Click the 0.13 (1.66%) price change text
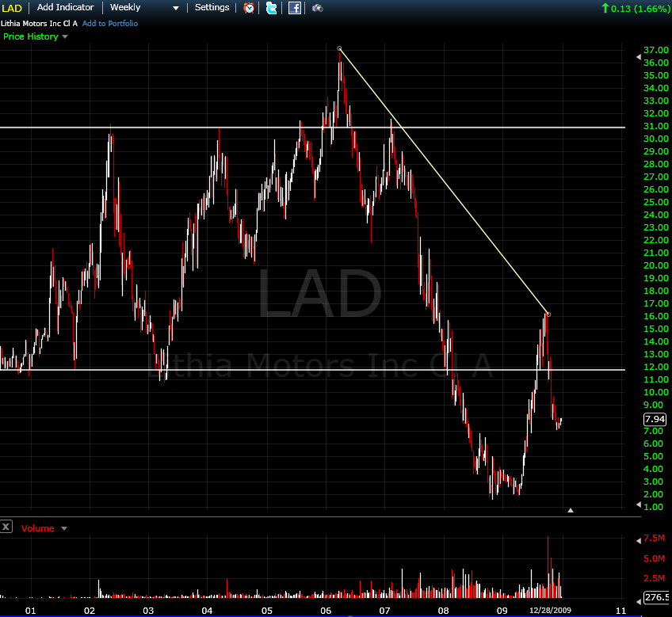Viewport: 672px width, 617px height. coord(640,8)
